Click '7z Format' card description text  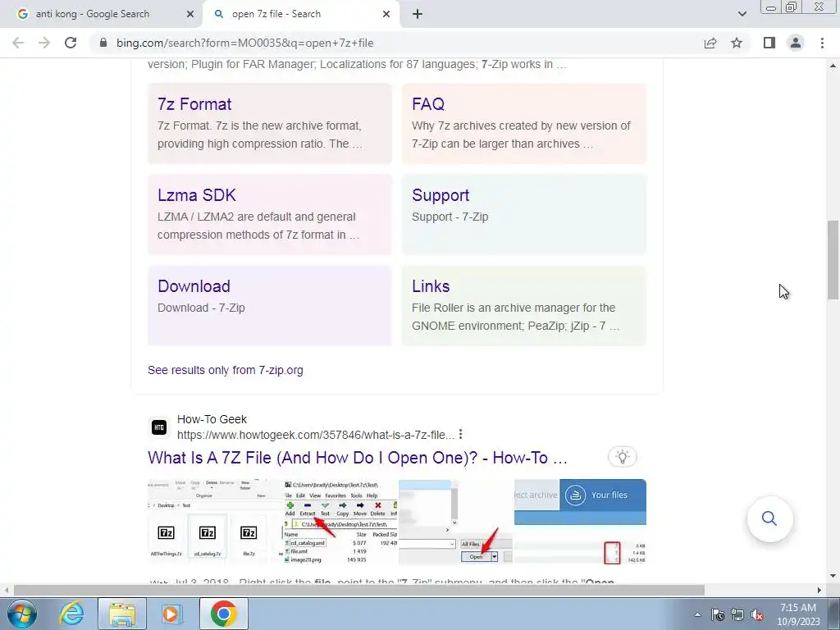coord(260,135)
